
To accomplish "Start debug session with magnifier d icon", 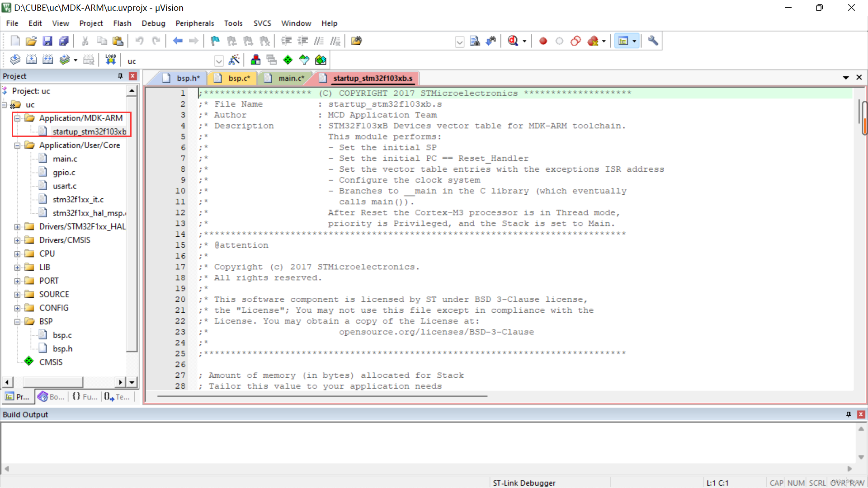I will pos(513,41).
